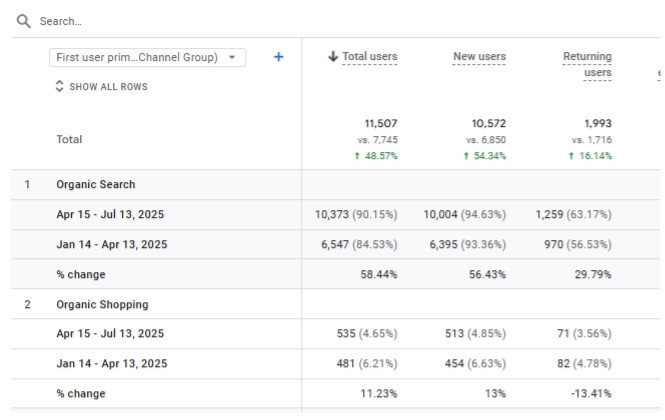Click the Total row label

[x=69, y=140]
